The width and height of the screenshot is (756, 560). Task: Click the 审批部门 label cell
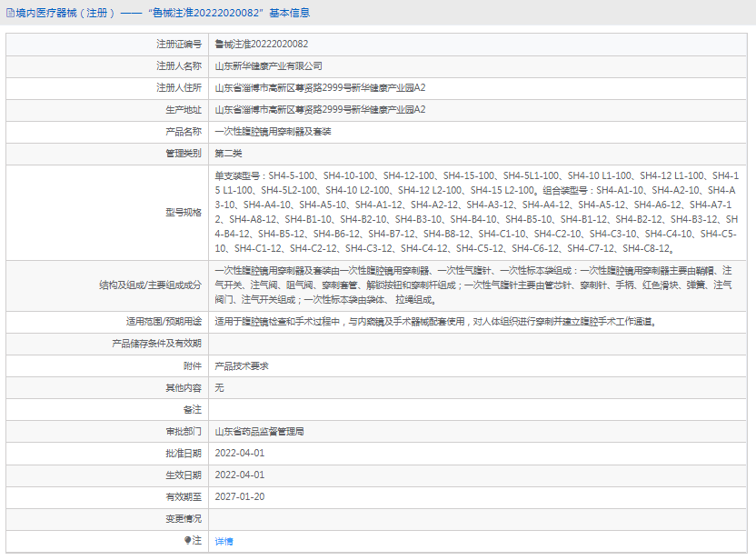point(107,432)
